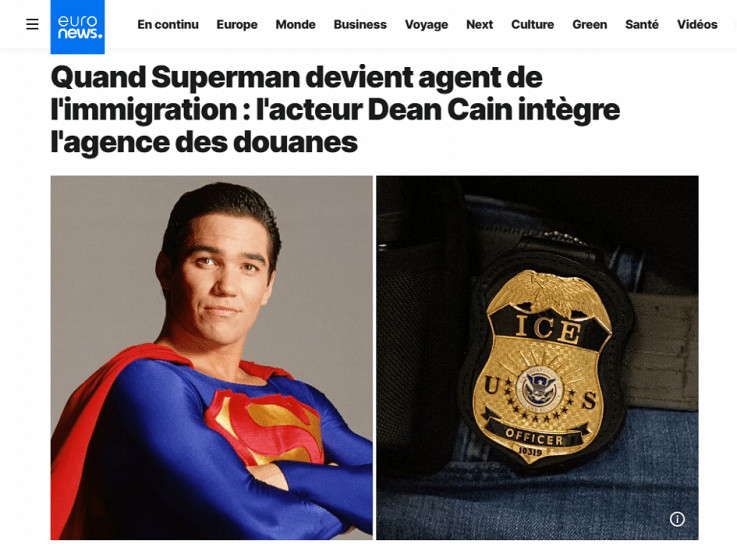Go to the Europe section
This screenshot has width=737, height=544.
237,24
